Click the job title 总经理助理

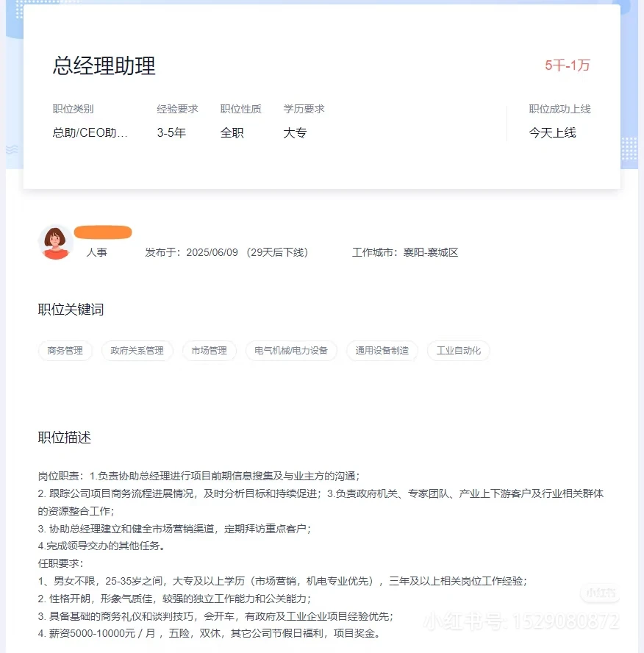(103, 65)
